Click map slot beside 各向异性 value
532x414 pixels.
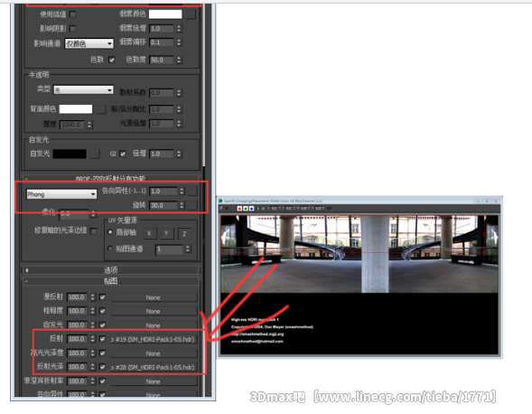[x=192, y=192]
